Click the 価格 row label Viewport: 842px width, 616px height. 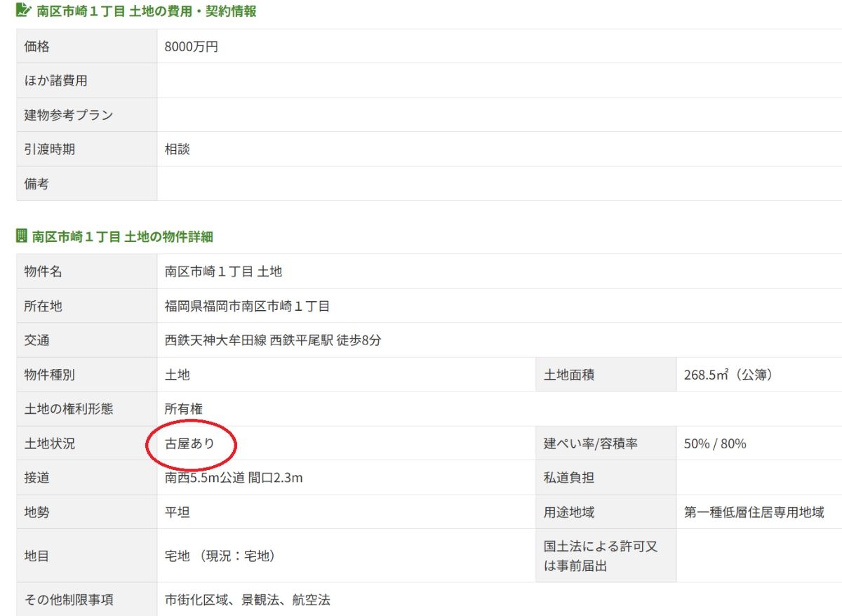[37, 47]
